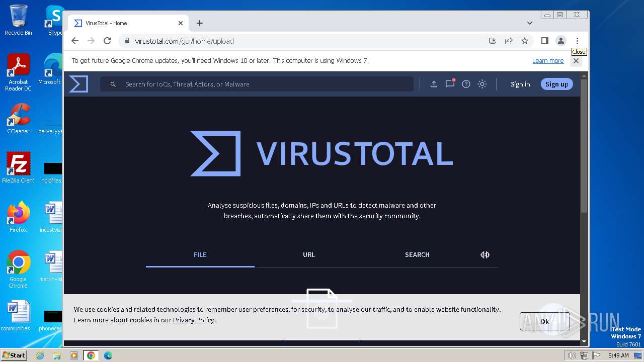This screenshot has width=644, height=362.
Task: Select the CCleaner desktop icon
Action: (x=18, y=119)
